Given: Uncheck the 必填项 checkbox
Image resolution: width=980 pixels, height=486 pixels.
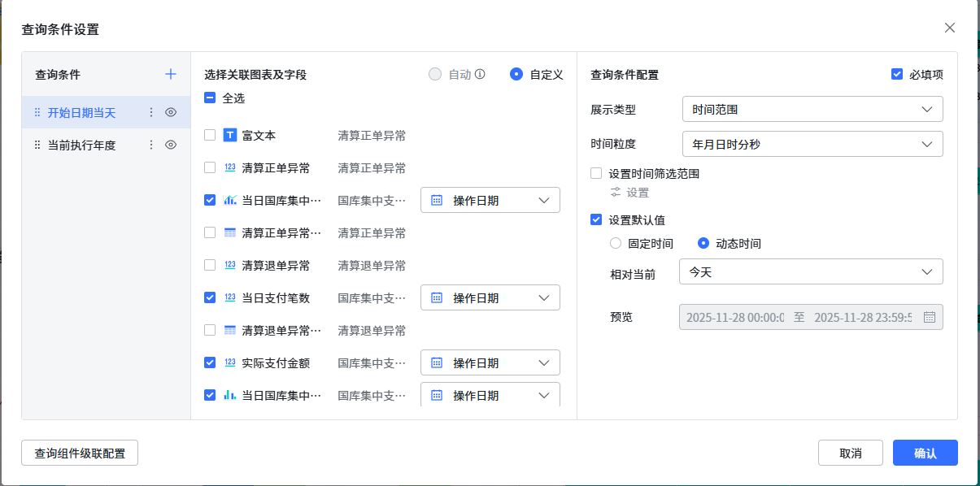Looking at the screenshot, I should tap(897, 75).
